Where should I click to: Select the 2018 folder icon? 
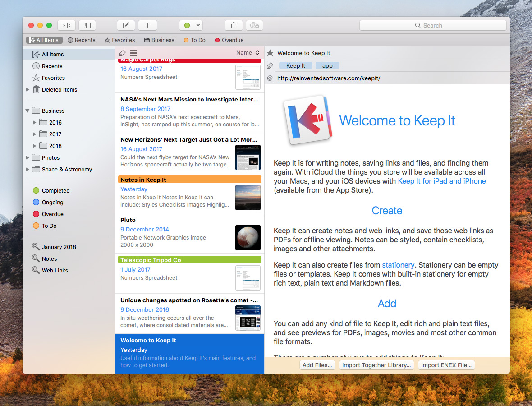tap(43, 146)
